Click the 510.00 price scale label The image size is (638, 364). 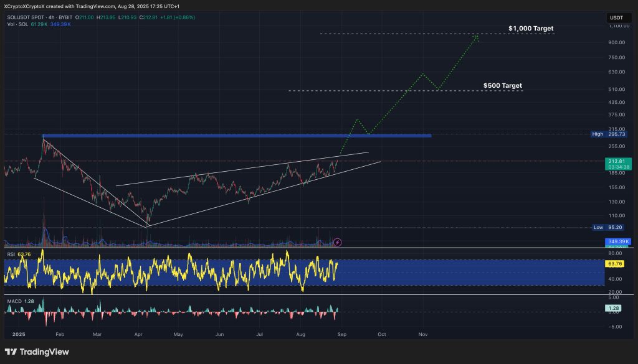617,90
